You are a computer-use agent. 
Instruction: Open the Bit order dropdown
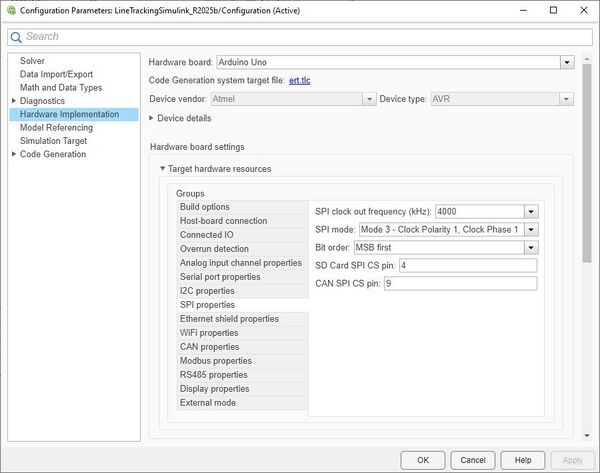pyautogui.click(x=531, y=247)
